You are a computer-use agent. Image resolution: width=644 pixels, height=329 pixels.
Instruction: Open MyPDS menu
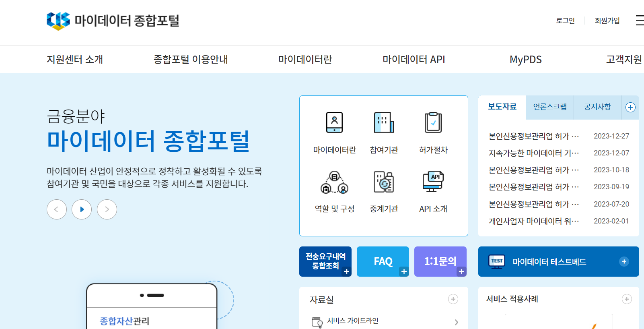coord(526,60)
